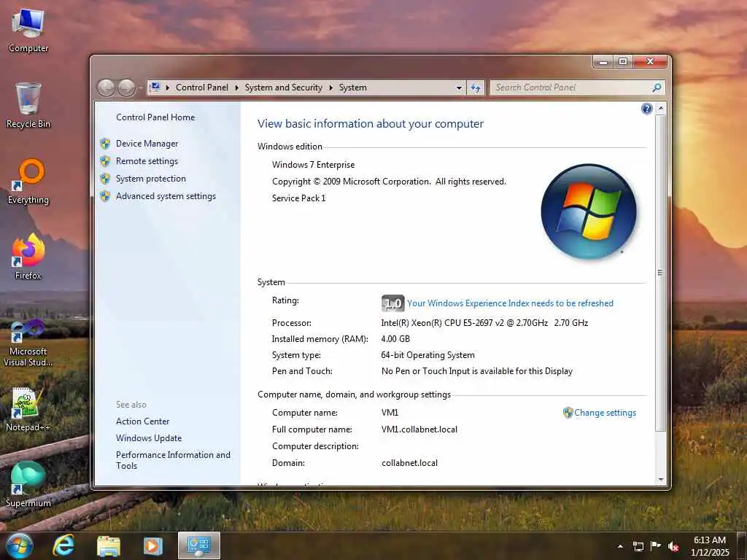Click the shield icon beside System protection

tap(105, 179)
